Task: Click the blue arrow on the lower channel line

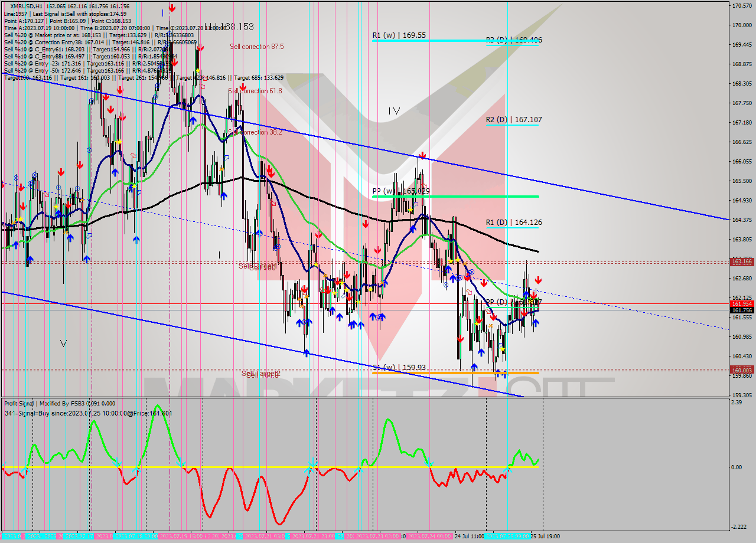Action: point(306,352)
